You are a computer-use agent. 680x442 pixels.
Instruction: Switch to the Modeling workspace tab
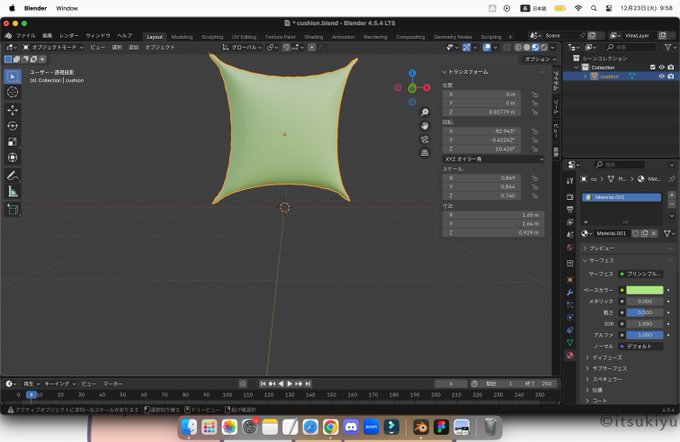pos(182,37)
